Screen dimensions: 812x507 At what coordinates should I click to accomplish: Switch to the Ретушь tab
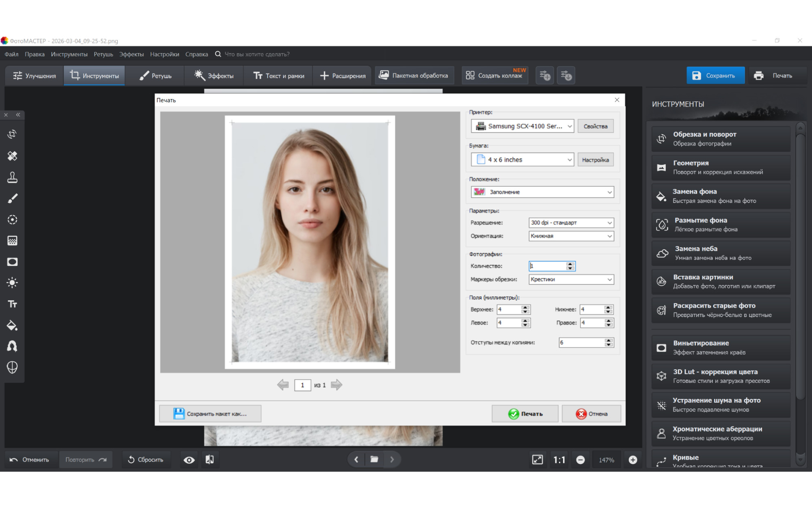(x=155, y=76)
